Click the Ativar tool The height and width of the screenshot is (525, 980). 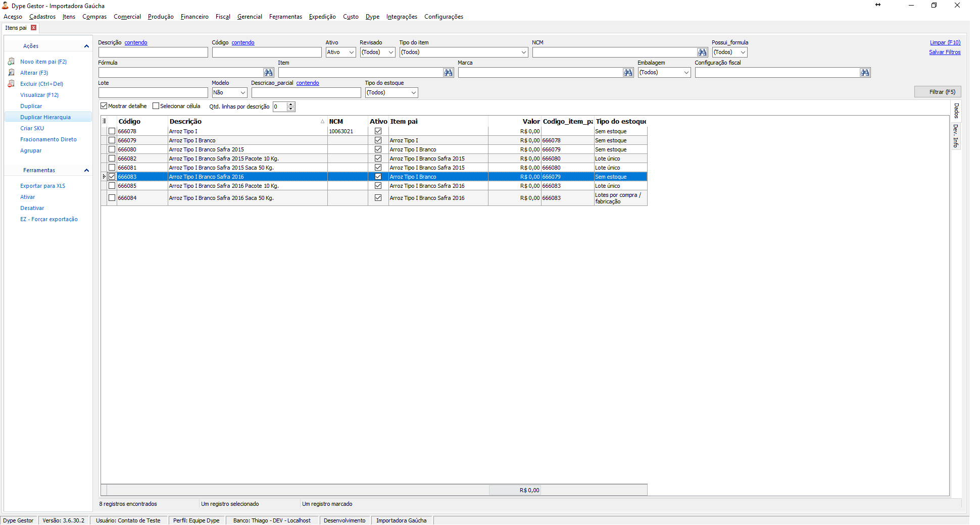click(27, 197)
